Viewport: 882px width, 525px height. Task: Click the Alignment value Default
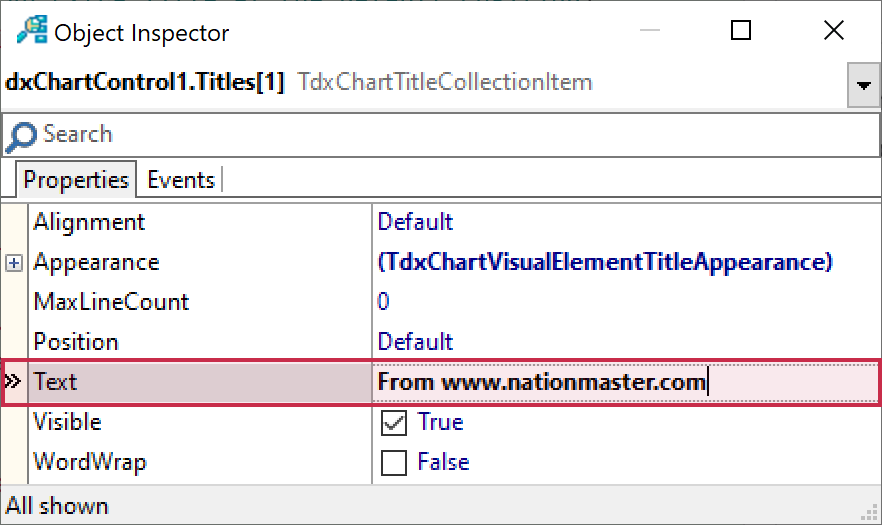coord(415,222)
